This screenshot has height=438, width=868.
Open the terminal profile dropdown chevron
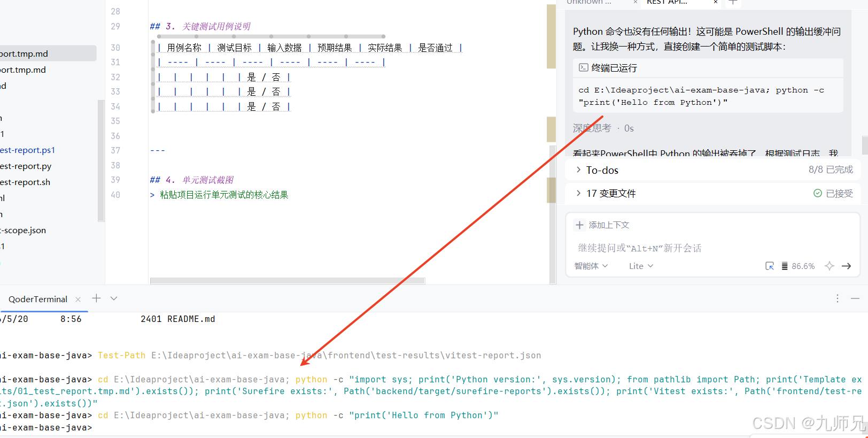tap(114, 298)
